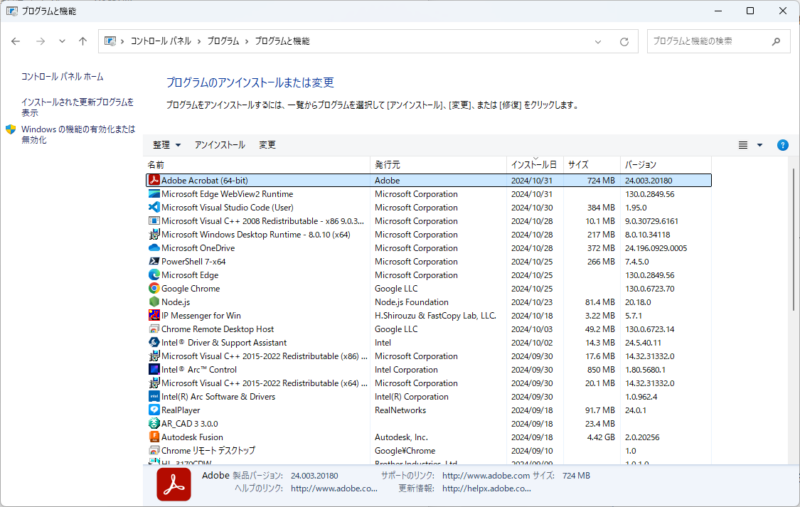The height and width of the screenshot is (507, 800).
Task: Open the 整理 dropdown menu
Action: coord(166,145)
